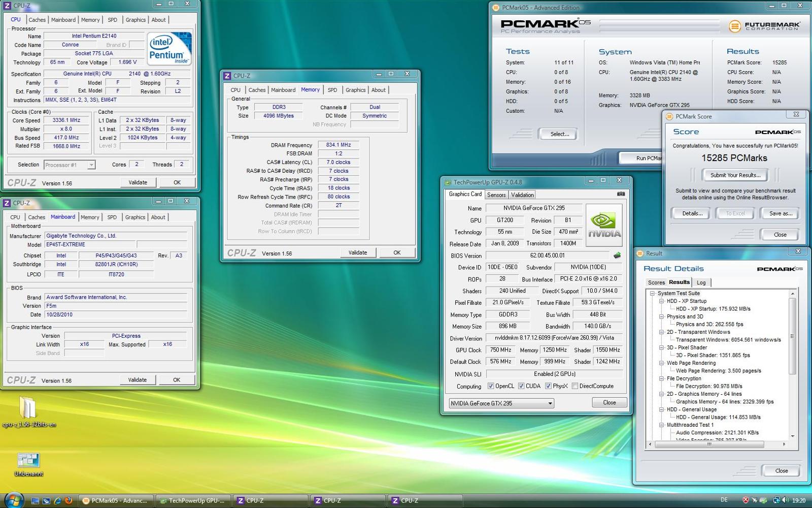Open the Validation tab in GPU-Z
The height and width of the screenshot is (508, 812).
(522, 195)
